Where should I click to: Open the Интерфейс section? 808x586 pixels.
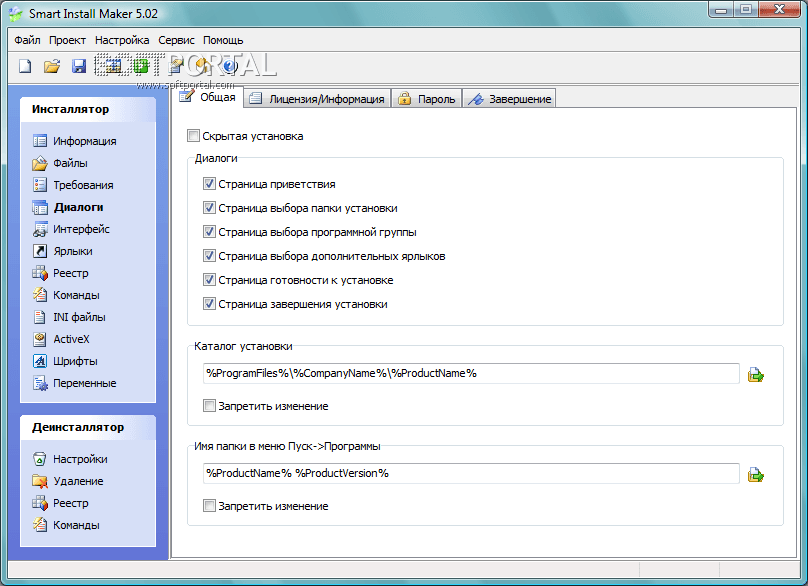(x=71, y=229)
